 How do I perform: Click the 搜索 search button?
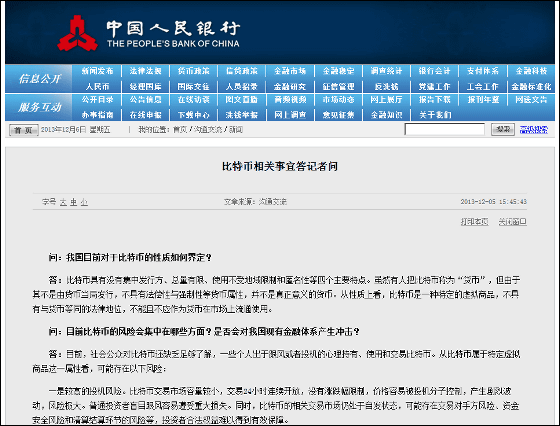coord(503,129)
